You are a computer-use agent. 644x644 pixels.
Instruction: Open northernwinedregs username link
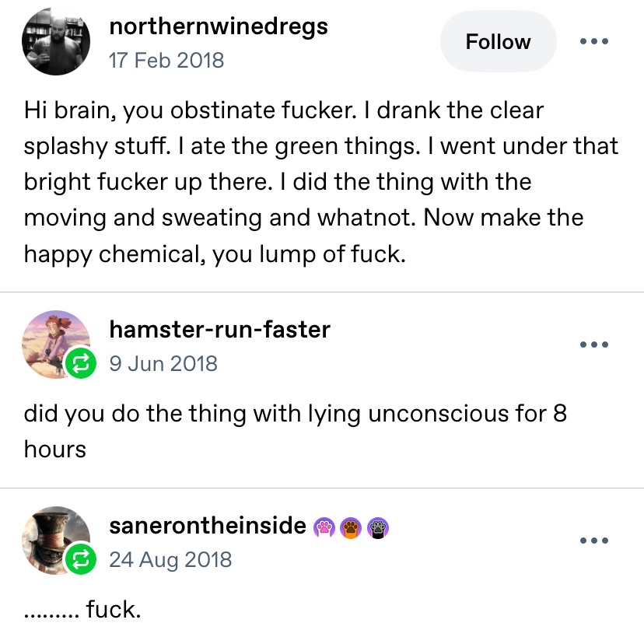219,26
